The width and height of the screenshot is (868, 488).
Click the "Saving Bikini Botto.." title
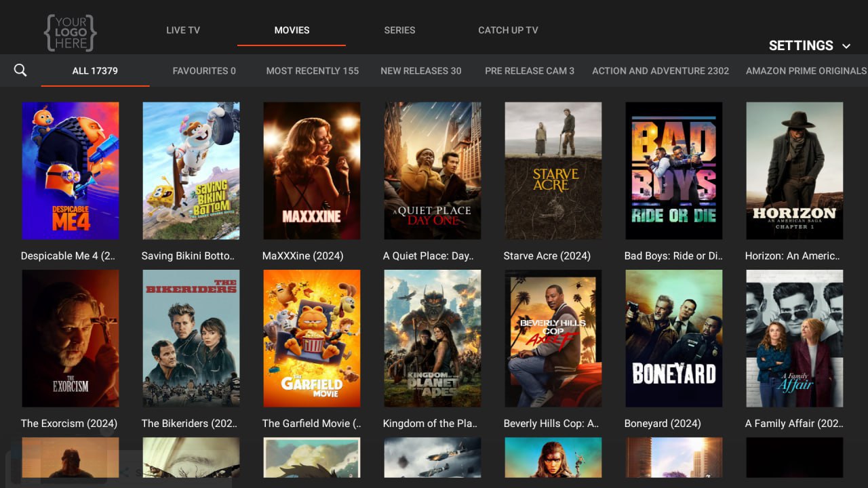[188, 256]
